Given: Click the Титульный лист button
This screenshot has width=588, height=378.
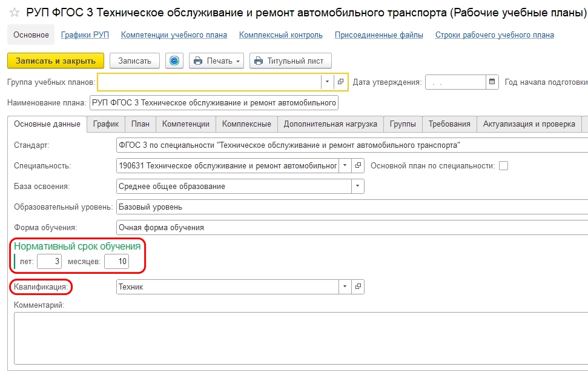Looking at the screenshot, I should point(291,61).
